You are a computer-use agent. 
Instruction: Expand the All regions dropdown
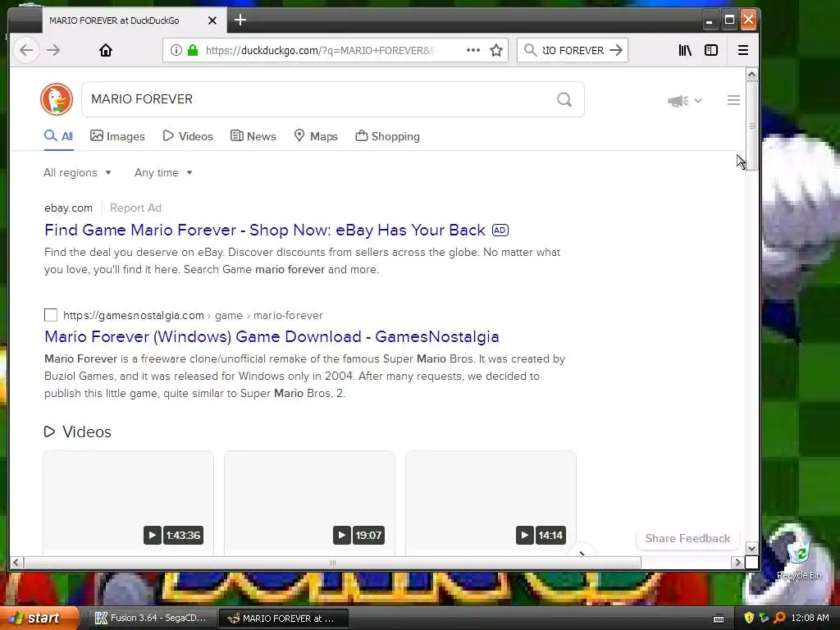(x=77, y=172)
